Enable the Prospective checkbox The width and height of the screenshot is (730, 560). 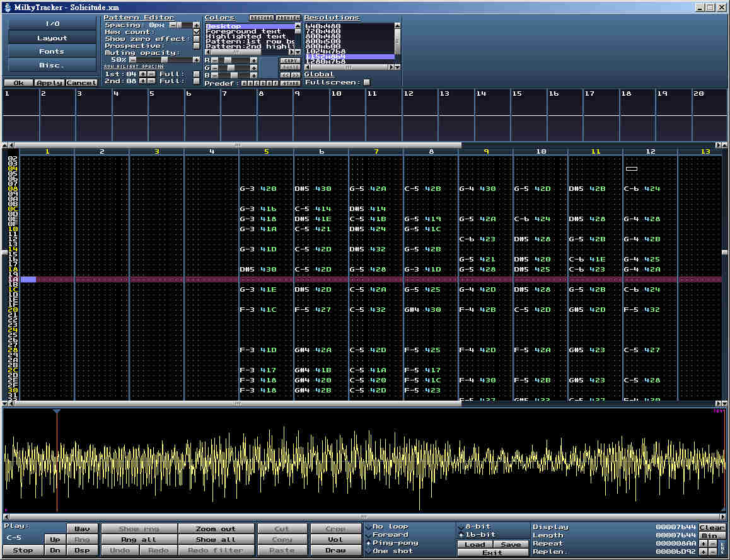(197, 46)
